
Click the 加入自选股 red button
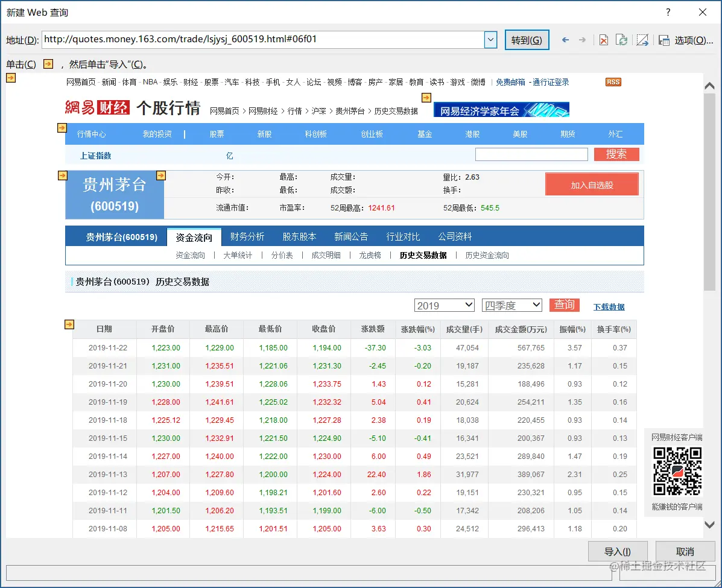(592, 184)
